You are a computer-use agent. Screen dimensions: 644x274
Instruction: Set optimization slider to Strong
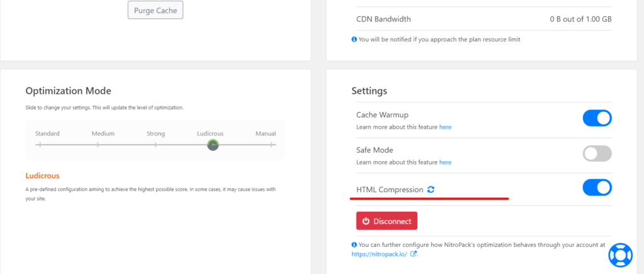coord(156,144)
